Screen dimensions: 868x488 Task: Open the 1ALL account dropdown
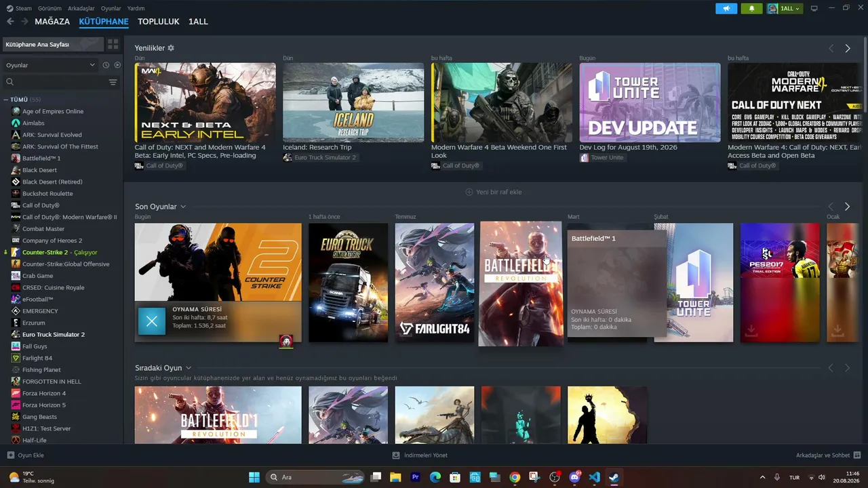[x=785, y=9]
